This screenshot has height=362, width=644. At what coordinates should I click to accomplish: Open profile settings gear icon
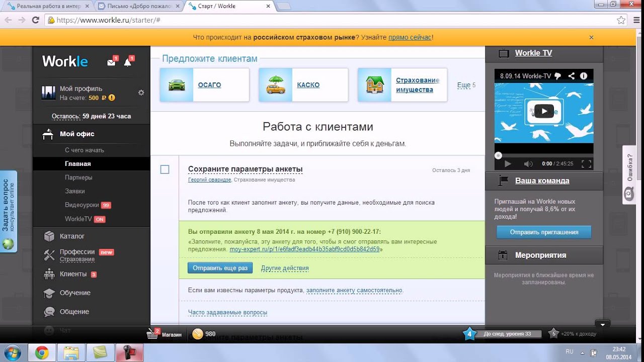point(141,93)
